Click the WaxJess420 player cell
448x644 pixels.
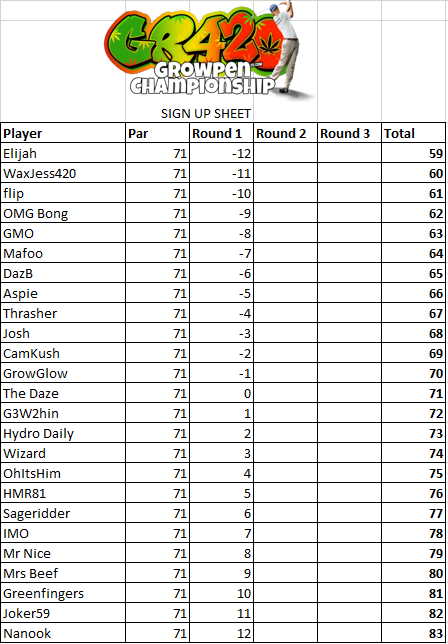63,173
